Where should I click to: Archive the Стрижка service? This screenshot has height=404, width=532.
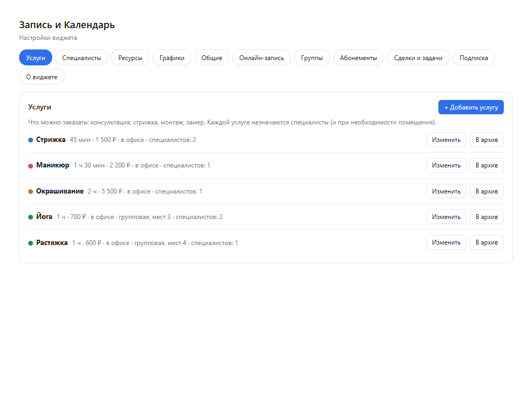point(487,140)
